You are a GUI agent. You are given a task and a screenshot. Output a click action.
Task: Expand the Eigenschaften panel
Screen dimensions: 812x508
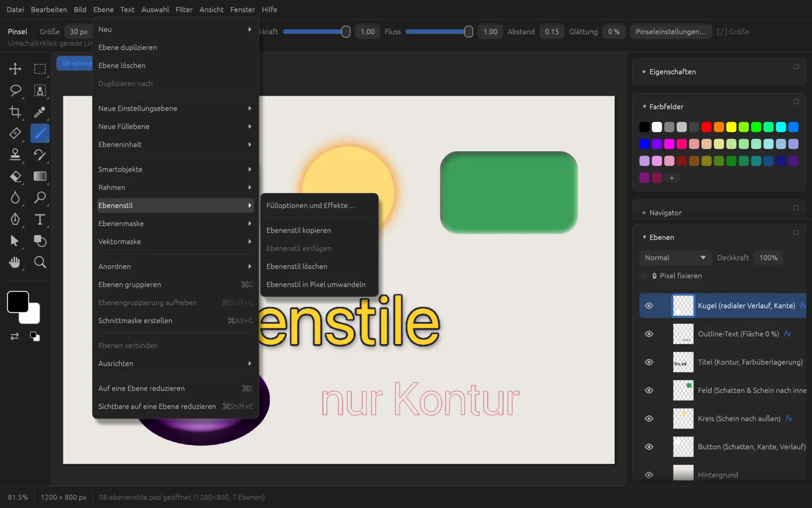pyautogui.click(x=644, y=72)
